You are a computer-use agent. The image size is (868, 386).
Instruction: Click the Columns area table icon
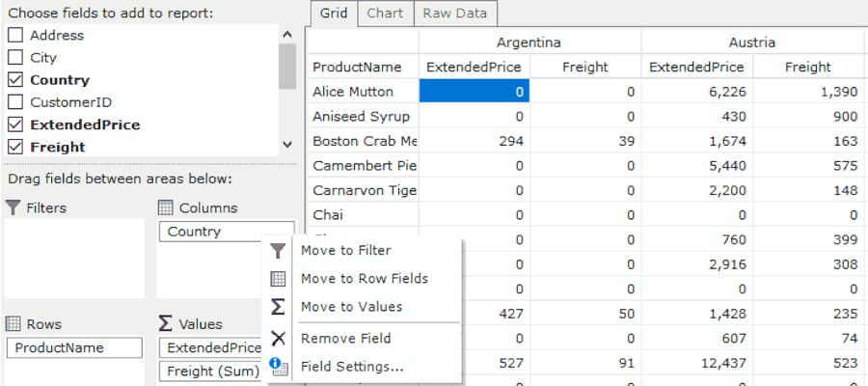click(165, 208)
